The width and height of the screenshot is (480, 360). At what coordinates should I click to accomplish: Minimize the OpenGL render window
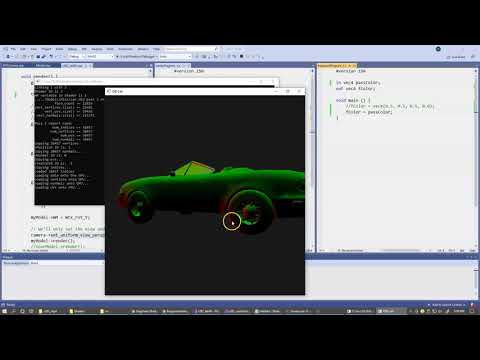[x=276, y=91]
